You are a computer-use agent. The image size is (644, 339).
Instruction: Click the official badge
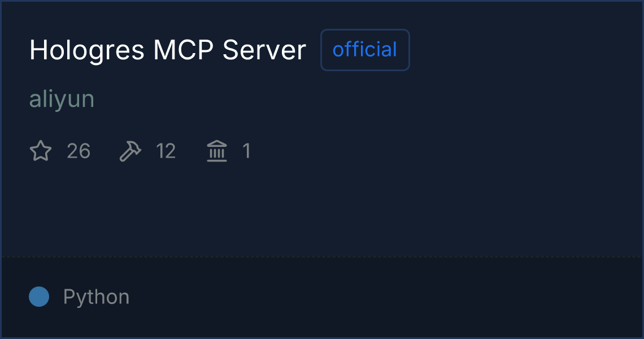[x=365, y=50]
